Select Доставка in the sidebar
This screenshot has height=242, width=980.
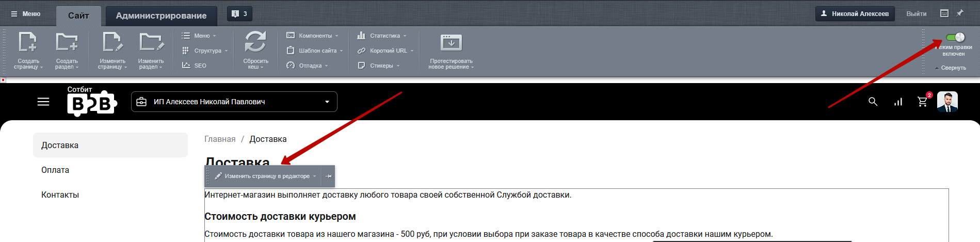[110, 145]
